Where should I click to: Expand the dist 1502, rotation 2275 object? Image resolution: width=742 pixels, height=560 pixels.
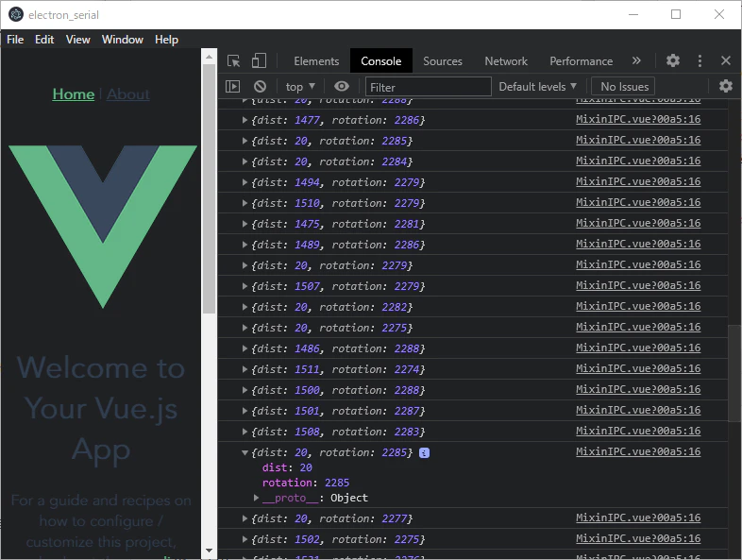tap(245, 539)
